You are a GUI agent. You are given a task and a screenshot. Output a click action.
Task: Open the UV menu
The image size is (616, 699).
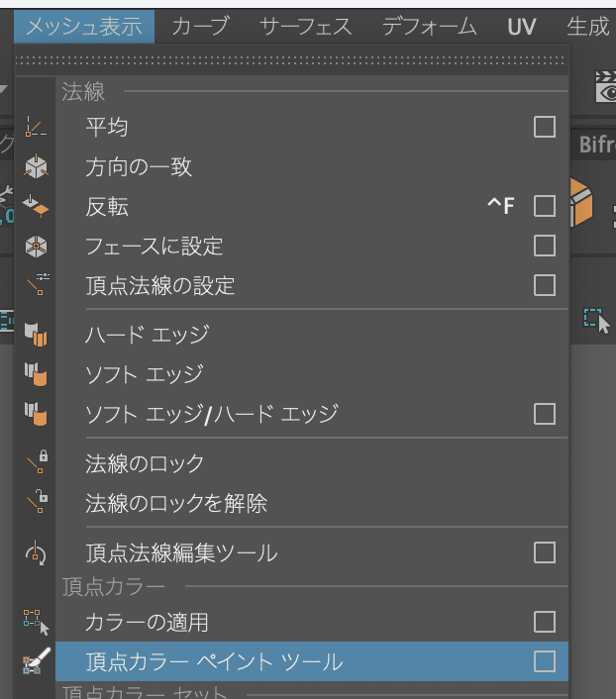point(522,27)
